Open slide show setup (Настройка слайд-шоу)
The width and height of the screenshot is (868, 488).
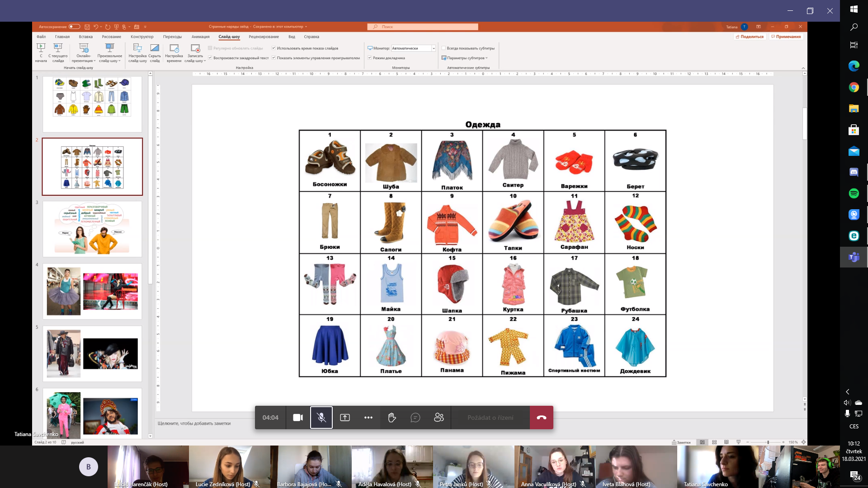click(x=137, y=53)
